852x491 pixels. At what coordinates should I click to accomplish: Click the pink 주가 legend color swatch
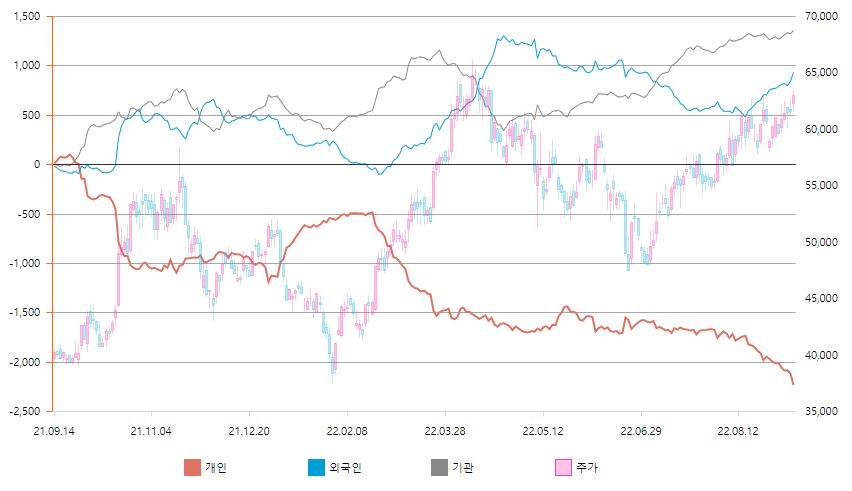click(561, 467)
